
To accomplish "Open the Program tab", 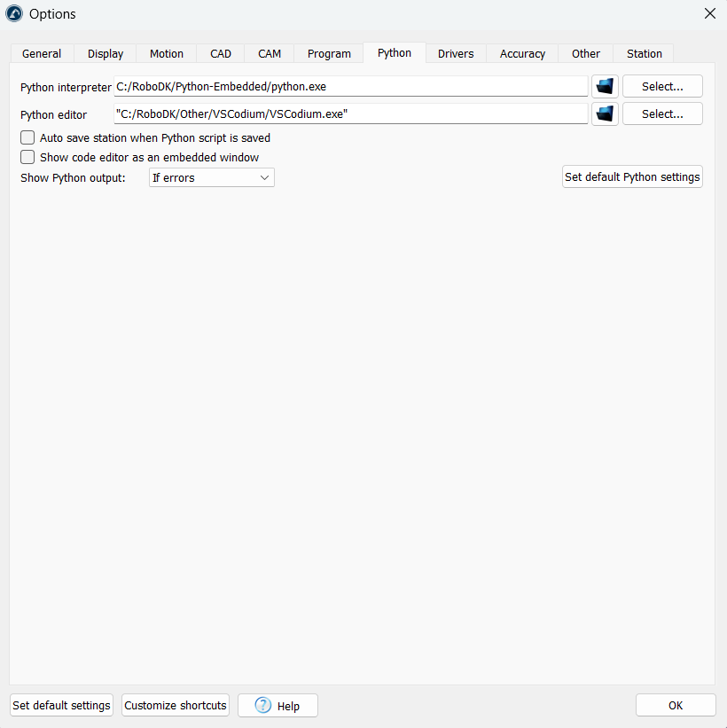I will [329, 53].
